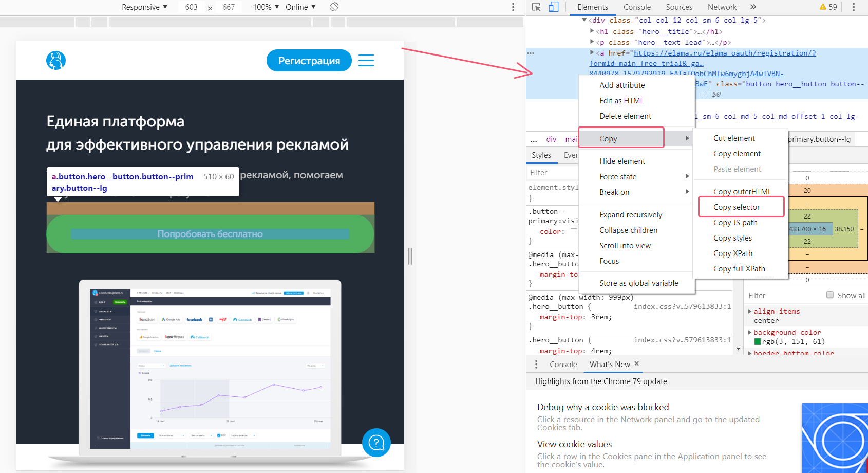This screenshot has width=868, height=473.
Task: Click the Регистрация button
Action: (x=309, y=61)
